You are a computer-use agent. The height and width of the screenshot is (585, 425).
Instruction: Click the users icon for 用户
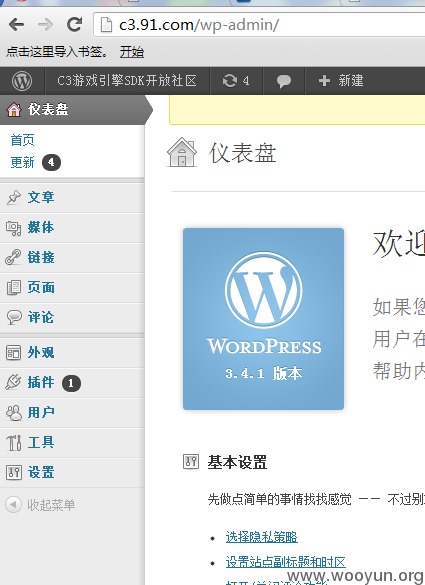[14, 413]
